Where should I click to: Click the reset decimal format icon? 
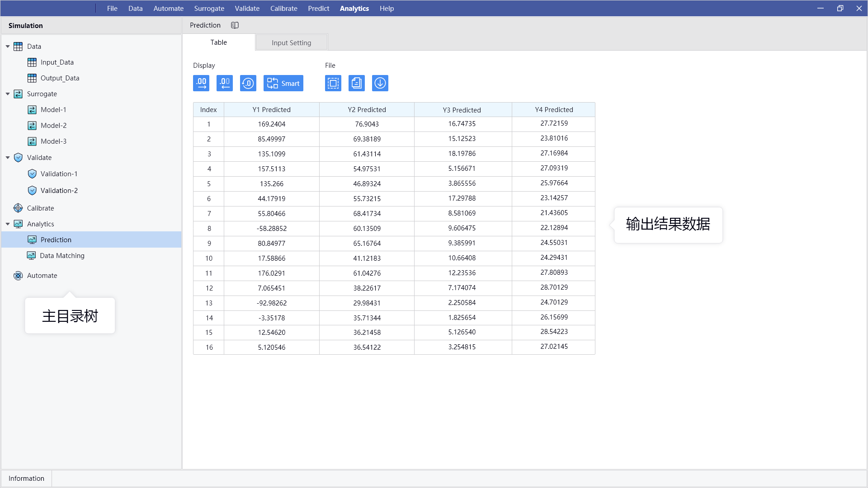pos(248,83)
